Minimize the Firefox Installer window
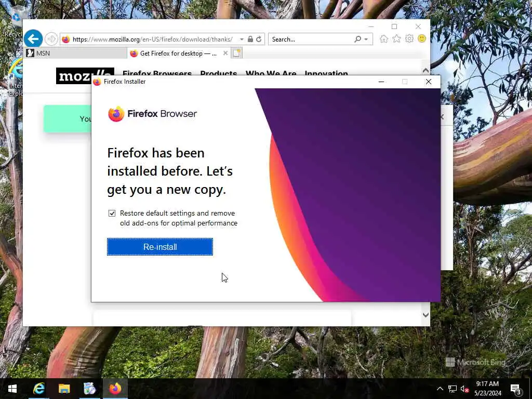This screenshot has height=399, width=532. pyautogui.click(x=381, y=82)
